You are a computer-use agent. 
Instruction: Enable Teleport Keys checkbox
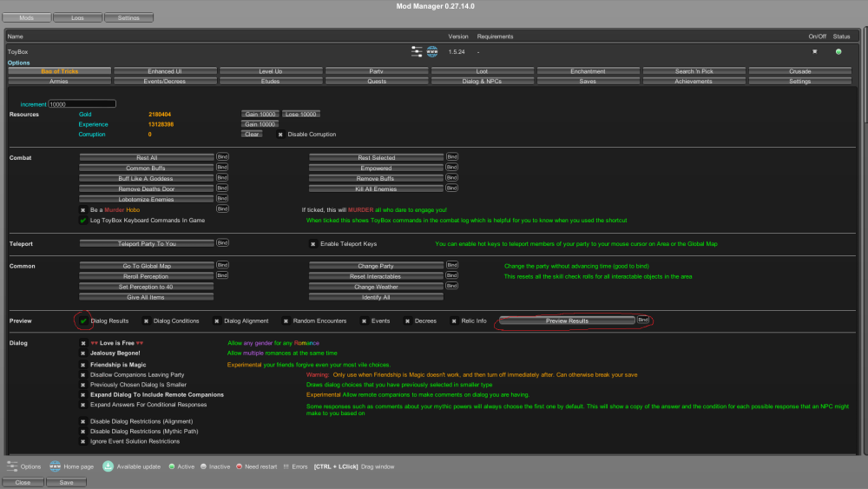pos(313,244)
